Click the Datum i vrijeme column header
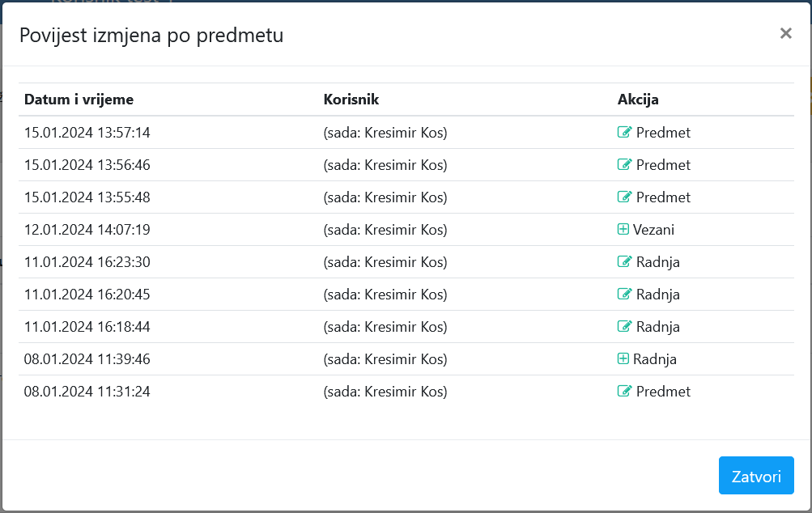The width and height of the screenshot is (812, 513). (x=79, y=100)
